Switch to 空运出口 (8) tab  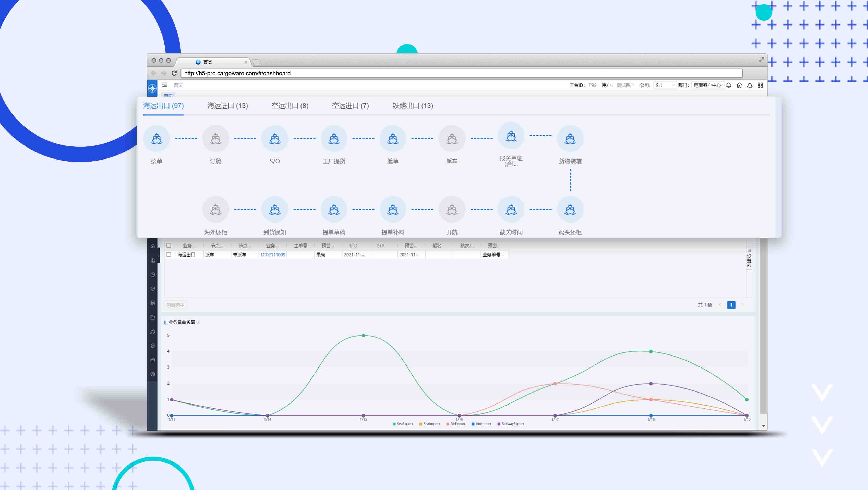(x=290, y=106)
